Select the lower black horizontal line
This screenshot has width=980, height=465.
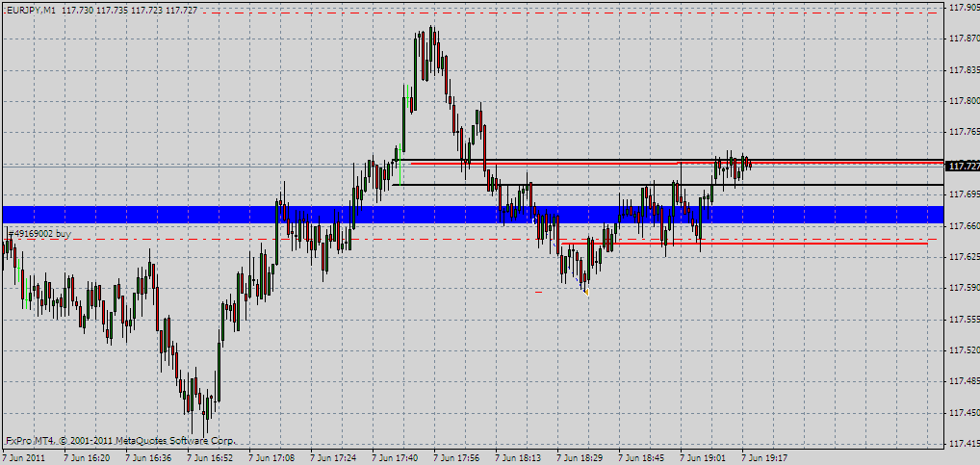coord(667,185)
